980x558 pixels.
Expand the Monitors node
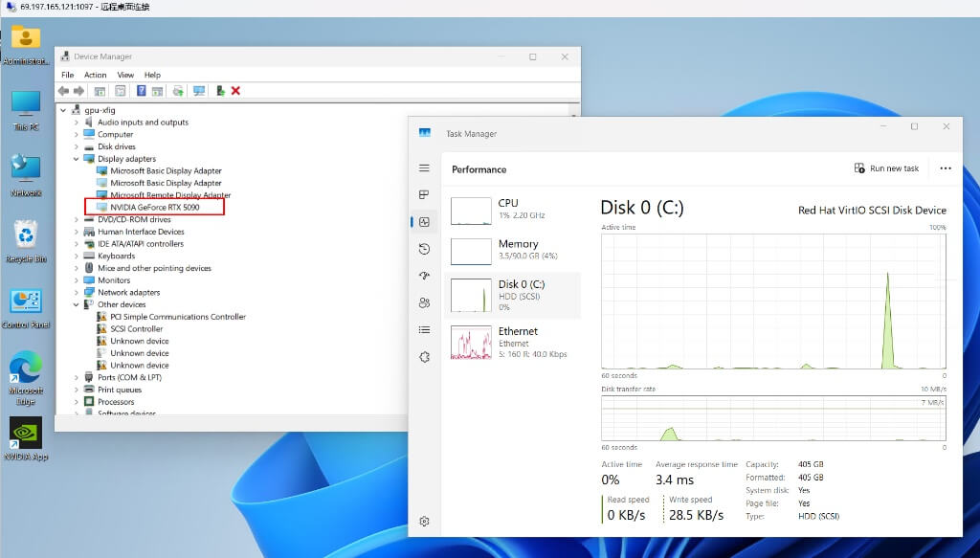tap(77, 280)
